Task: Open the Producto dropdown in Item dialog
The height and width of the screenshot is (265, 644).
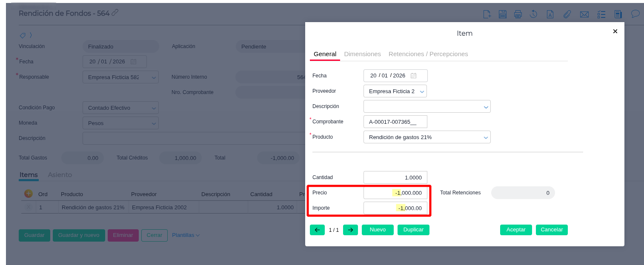Action: (486, 137)
